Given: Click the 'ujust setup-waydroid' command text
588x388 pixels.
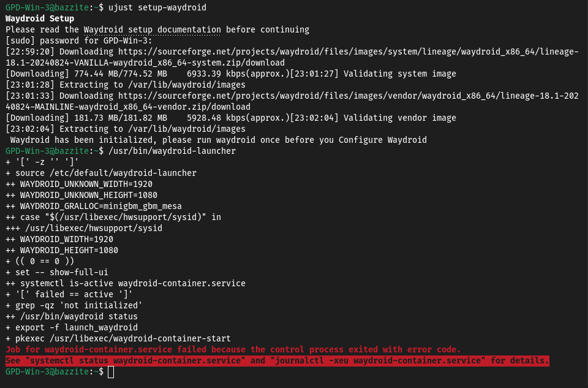Looking at the screenshot, I should click(157, 7).
